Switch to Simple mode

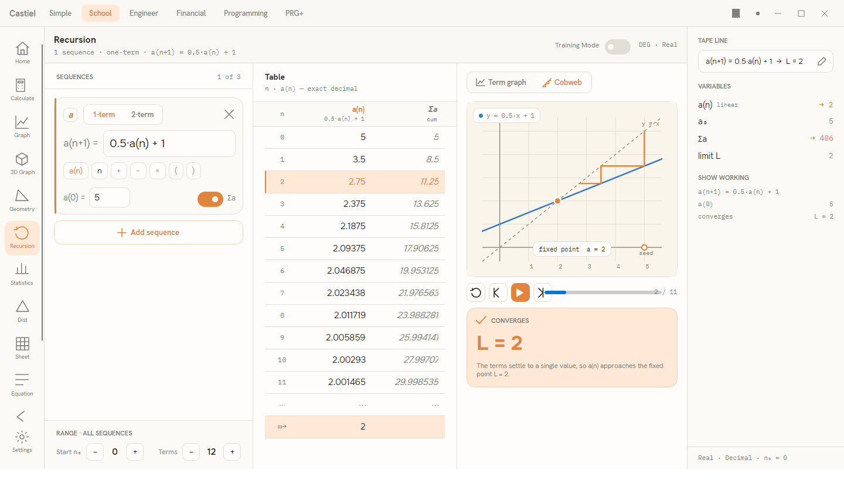(x=60, y=13)
